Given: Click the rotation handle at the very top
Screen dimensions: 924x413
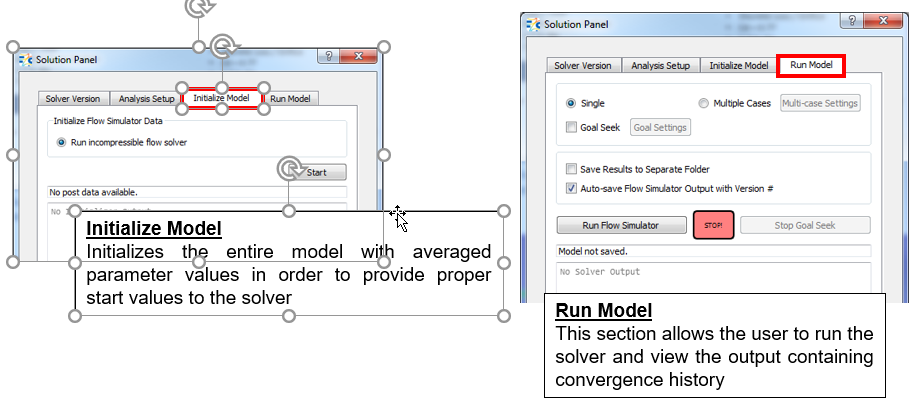Looking at the screenshot, I should click(x=199, y=6).
